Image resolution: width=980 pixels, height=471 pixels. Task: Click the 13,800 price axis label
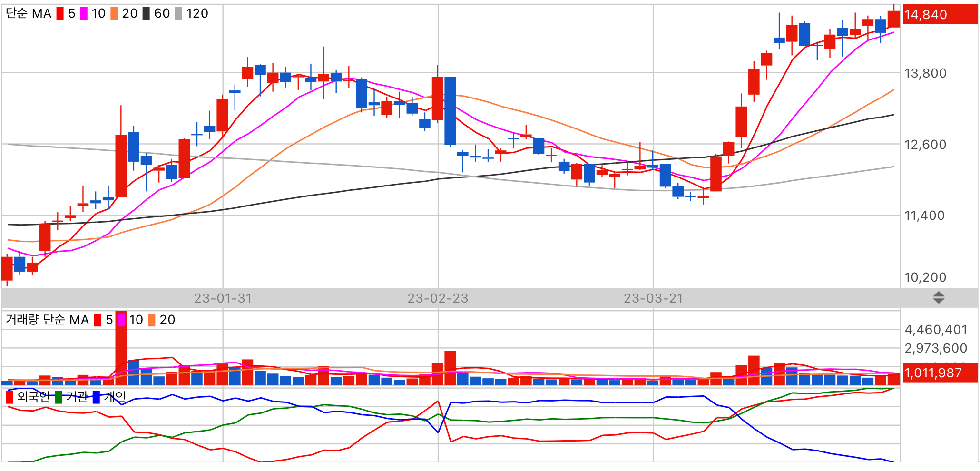[x=925, y=73]
